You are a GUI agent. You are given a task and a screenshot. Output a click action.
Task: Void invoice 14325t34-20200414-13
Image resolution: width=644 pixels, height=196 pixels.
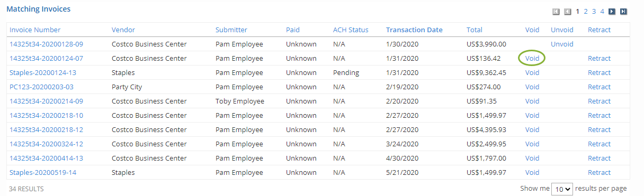point(532,158)
